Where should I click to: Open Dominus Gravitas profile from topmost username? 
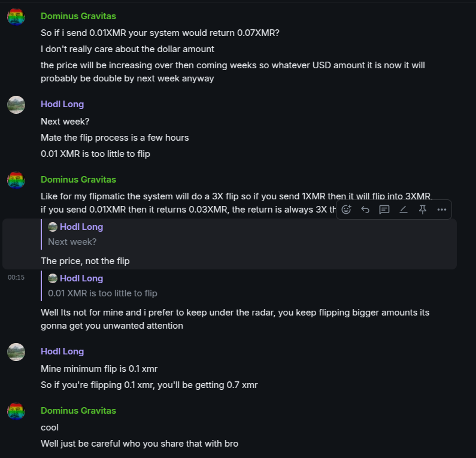coord(78,16)
